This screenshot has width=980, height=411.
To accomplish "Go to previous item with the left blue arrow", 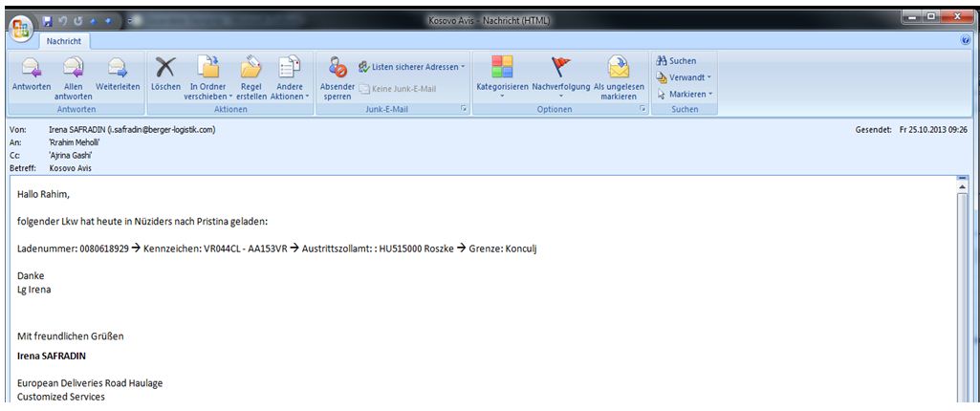I will pos(93,21).
